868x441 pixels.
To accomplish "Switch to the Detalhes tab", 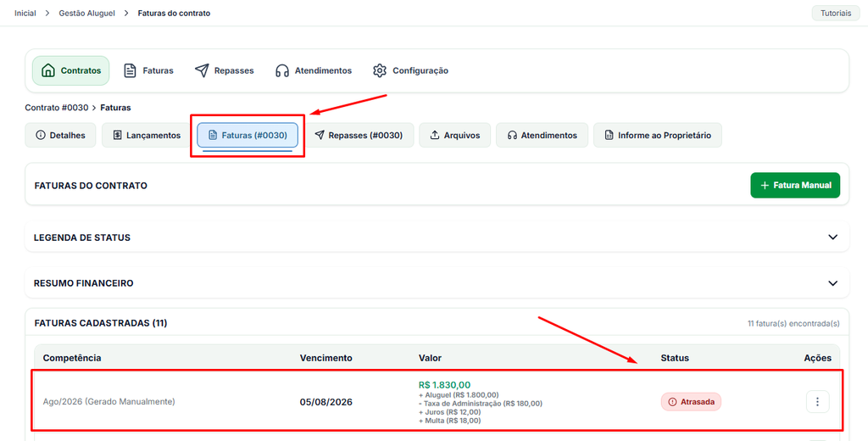I will 60,135.
